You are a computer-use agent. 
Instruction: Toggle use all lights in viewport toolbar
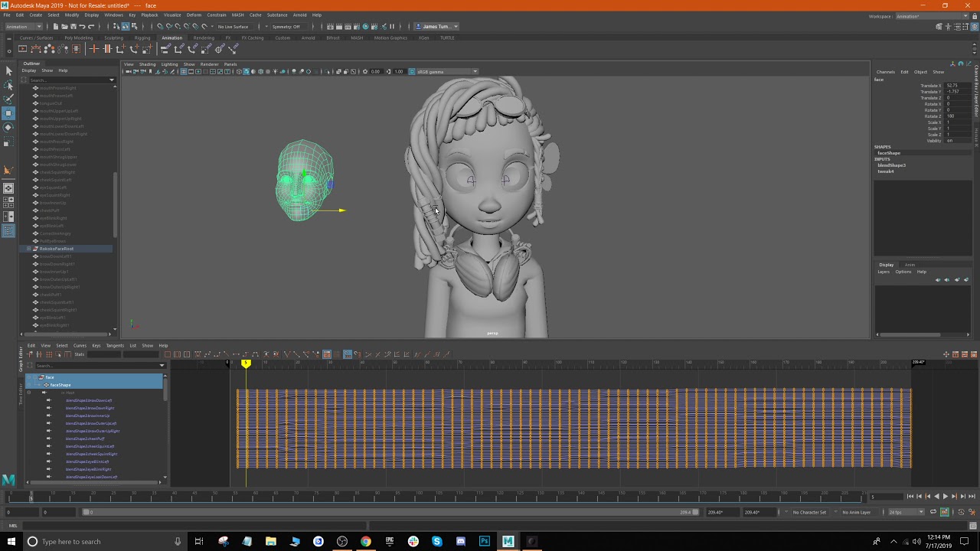tap(276, 72)
